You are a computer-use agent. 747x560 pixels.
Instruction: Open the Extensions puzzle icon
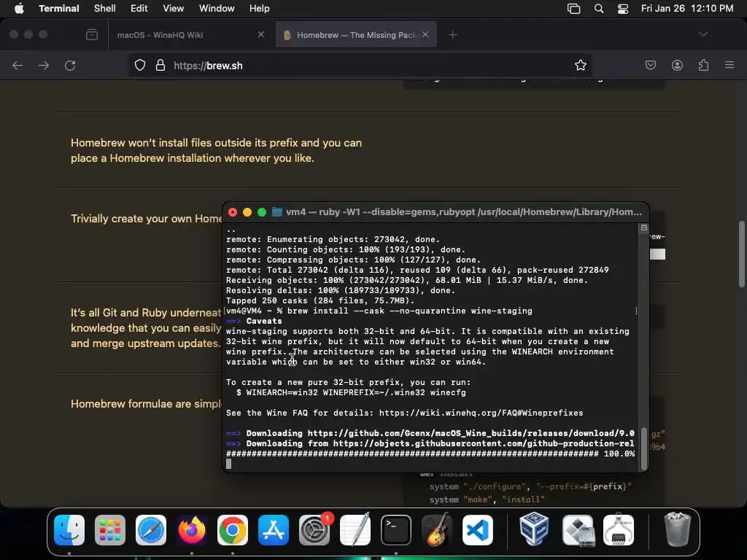point(704,65)
